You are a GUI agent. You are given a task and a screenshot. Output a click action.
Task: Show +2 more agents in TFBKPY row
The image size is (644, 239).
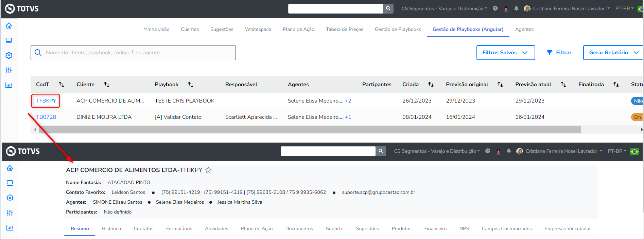click(348, 101)
